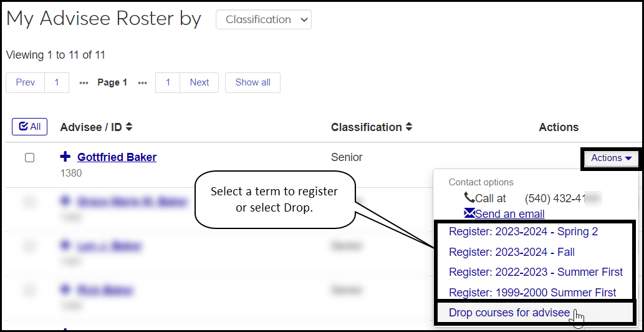
Task: Click page number 1 after Prev
Action: click(57, 82)
